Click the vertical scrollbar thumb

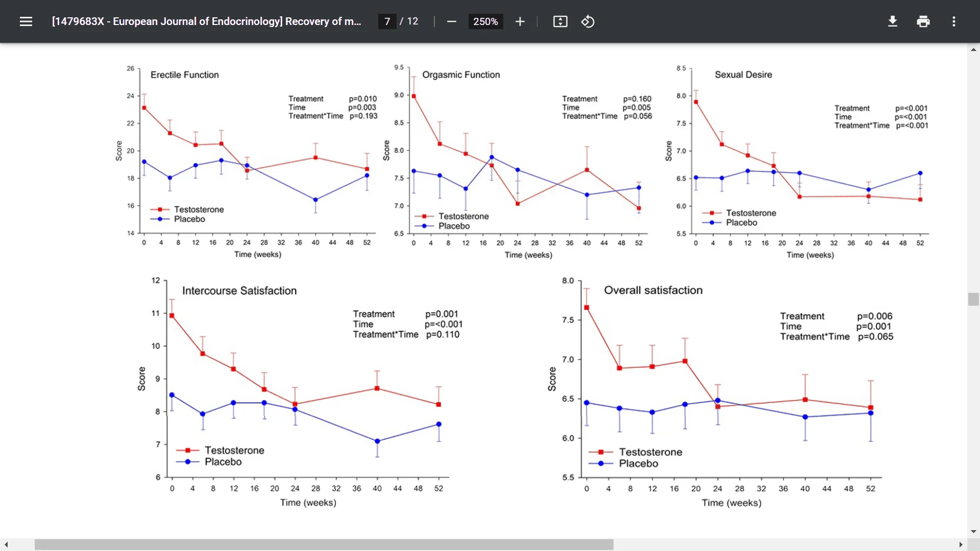[x=973, y=299]
